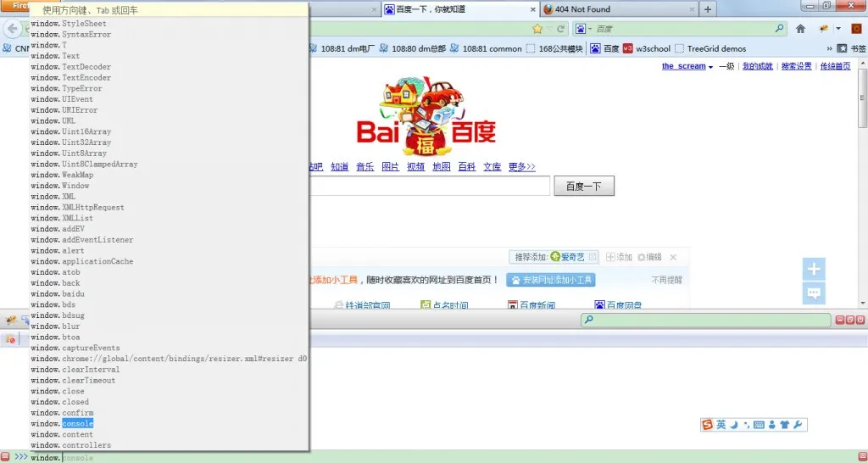The image size is (868, 463).
Task: Open new tab with plus button
Action: point(708,9)
